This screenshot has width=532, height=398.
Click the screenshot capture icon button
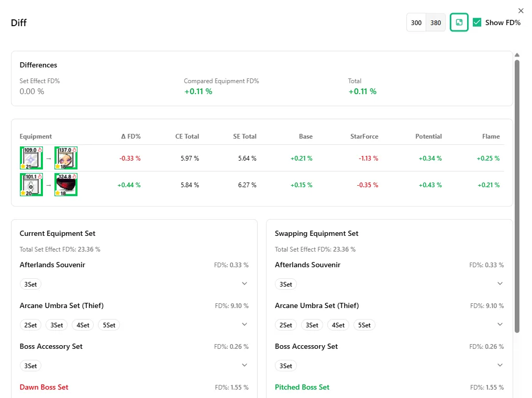pos(459,22)
